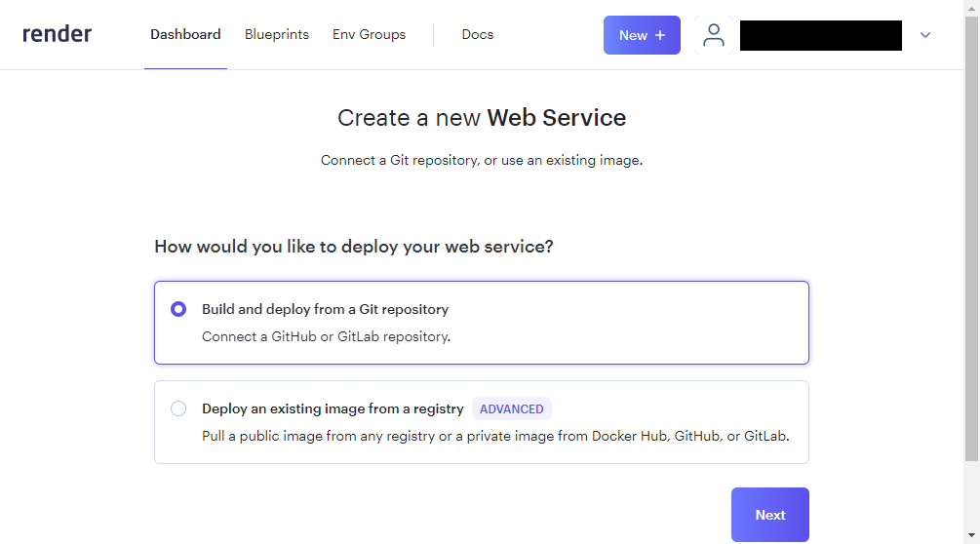This screenshot has width=980, height=544.
Task: Go to Env Groups
Action: (x=369, y=34)
